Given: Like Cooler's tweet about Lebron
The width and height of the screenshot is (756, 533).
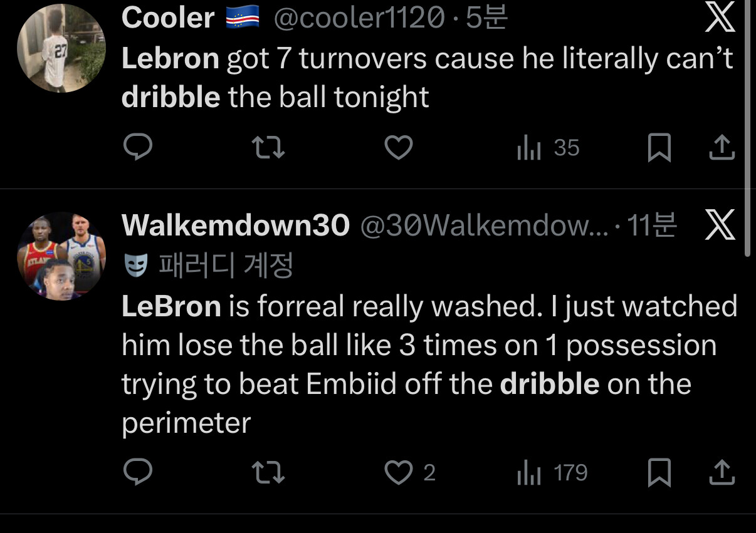Looking at the screenshot, I should pos(398,148).
